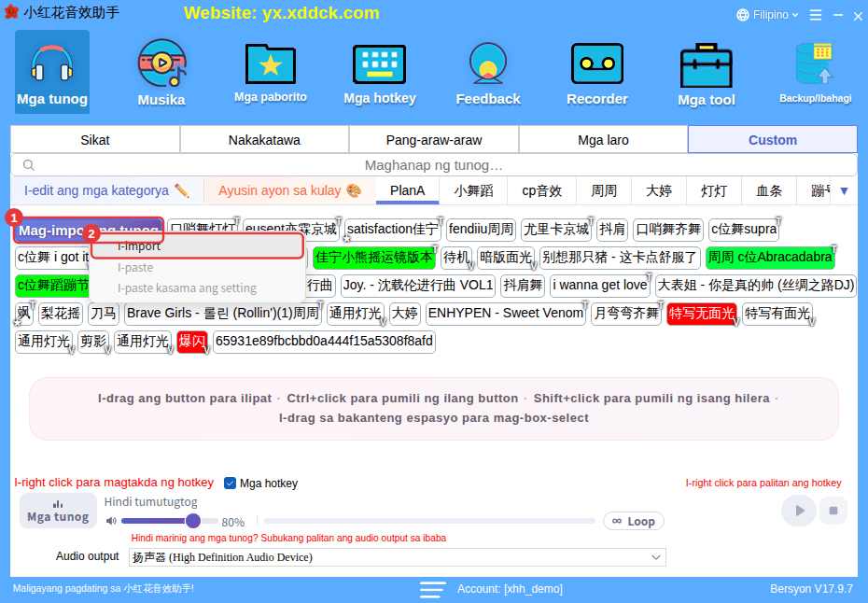The width and height of the screenshot is (868, 603).
Task: Play Brave Girls Rollin' sound button
Action: (223, 314)
